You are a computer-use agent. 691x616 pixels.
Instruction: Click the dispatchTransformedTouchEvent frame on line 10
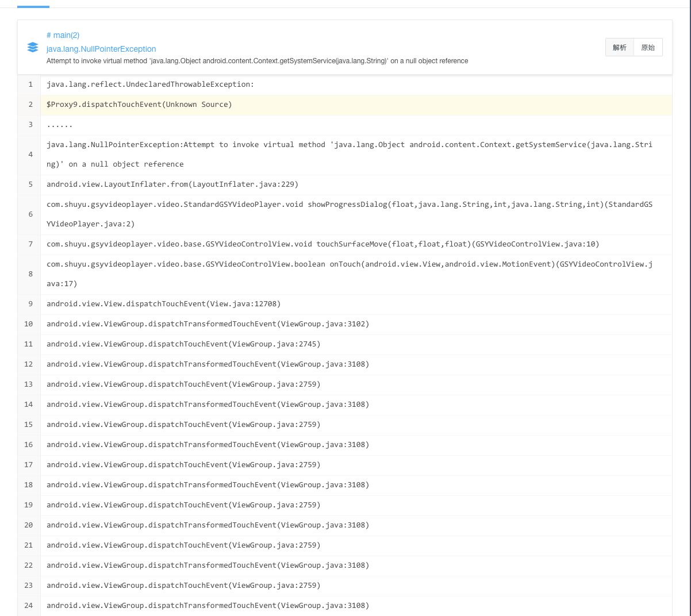coord(208,324)
